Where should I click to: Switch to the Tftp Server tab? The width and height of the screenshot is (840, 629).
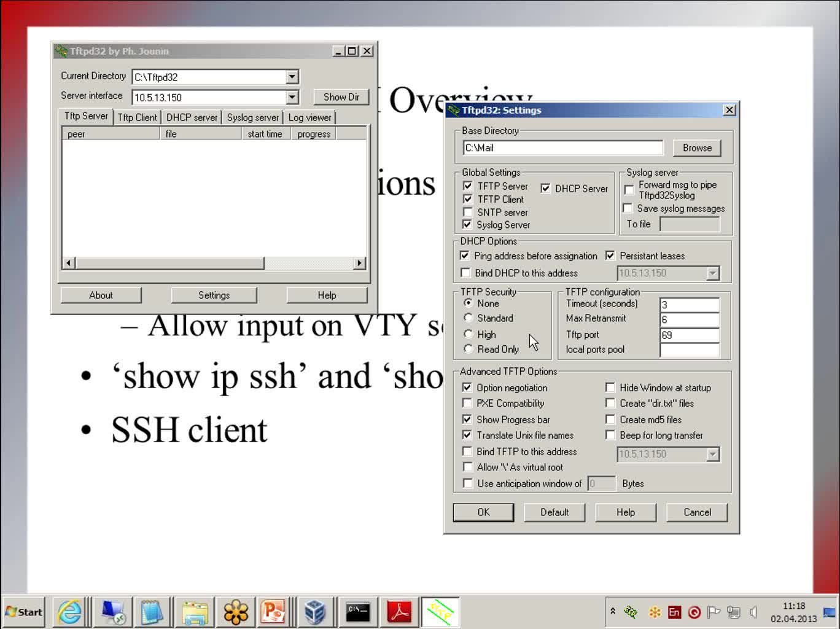(x=86, y=116)
